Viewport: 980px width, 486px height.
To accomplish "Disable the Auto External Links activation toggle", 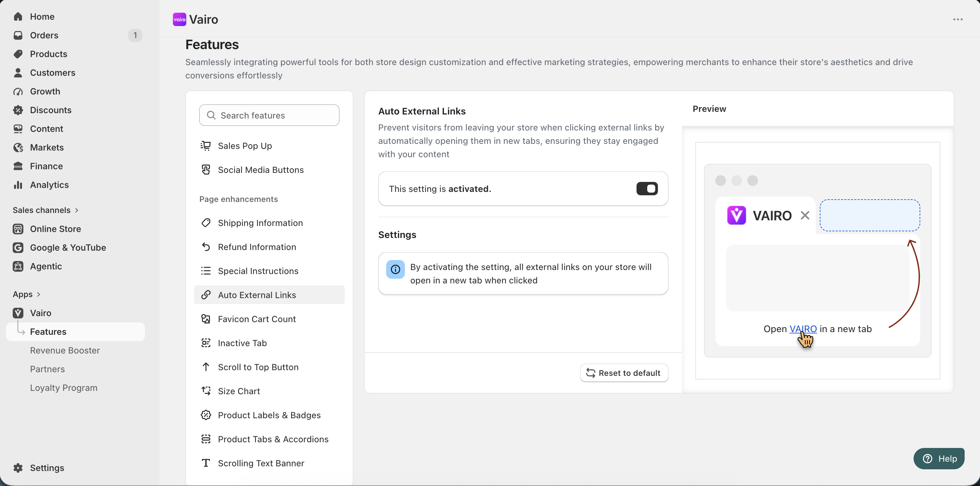I will (647, 188).
